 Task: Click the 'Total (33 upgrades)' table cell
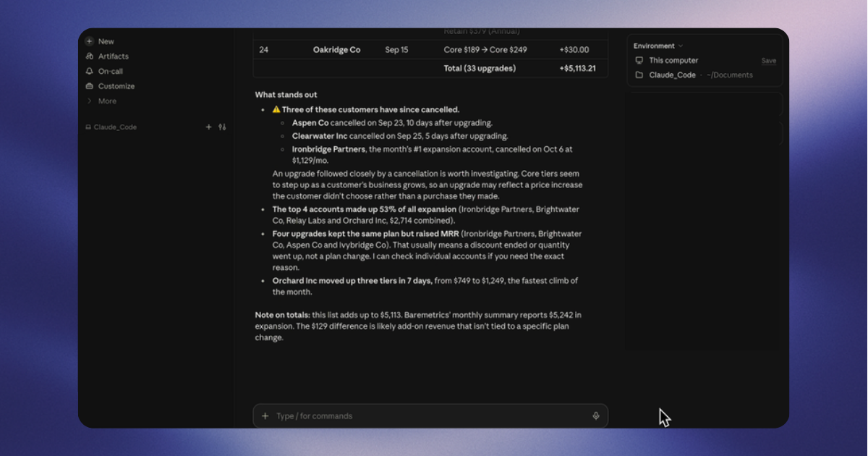[480, 69]
